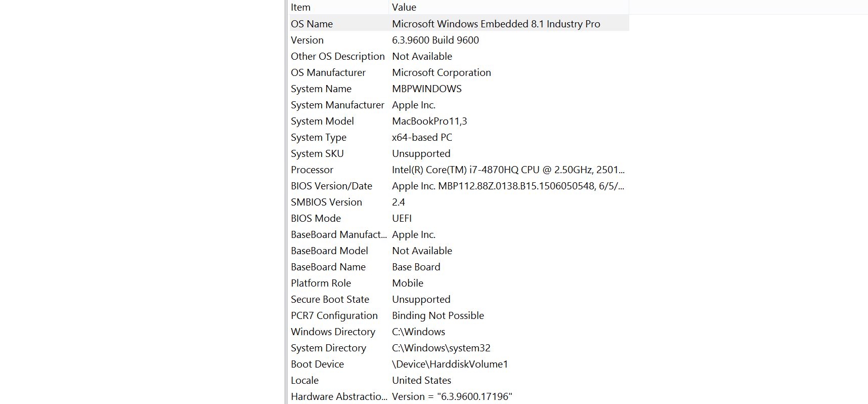The image size is (868, 404).
Task: Select the Other OS Description row
Action: (x=458, y=56)
